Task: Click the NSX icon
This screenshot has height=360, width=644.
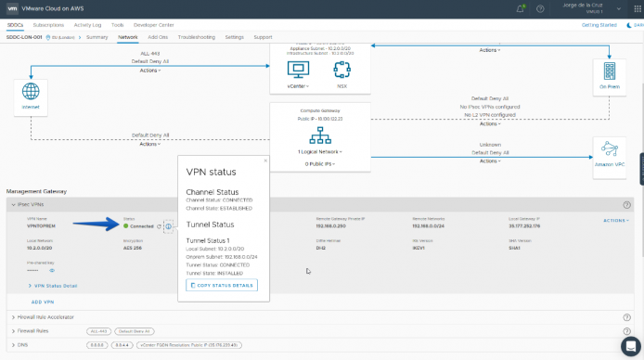Action: coord(341,70)
